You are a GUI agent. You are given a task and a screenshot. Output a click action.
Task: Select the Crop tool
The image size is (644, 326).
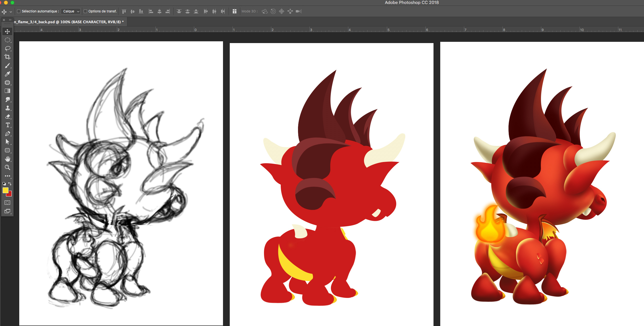tap(7, 57)
